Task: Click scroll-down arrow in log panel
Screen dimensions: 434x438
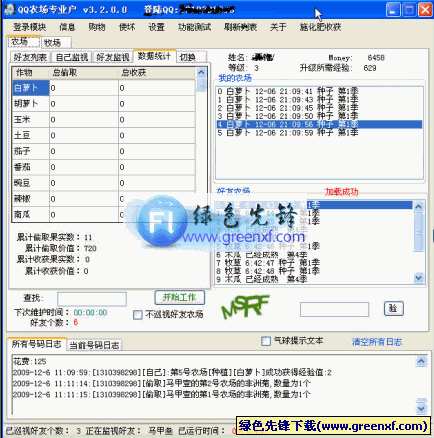Action: pos(421,408)
